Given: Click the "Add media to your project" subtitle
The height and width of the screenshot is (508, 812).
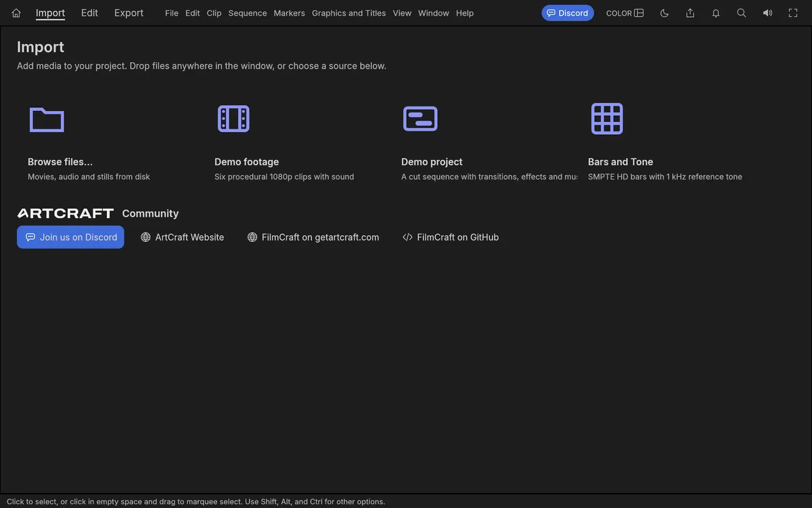Looking at the screenshot, I should coord(202,66).
